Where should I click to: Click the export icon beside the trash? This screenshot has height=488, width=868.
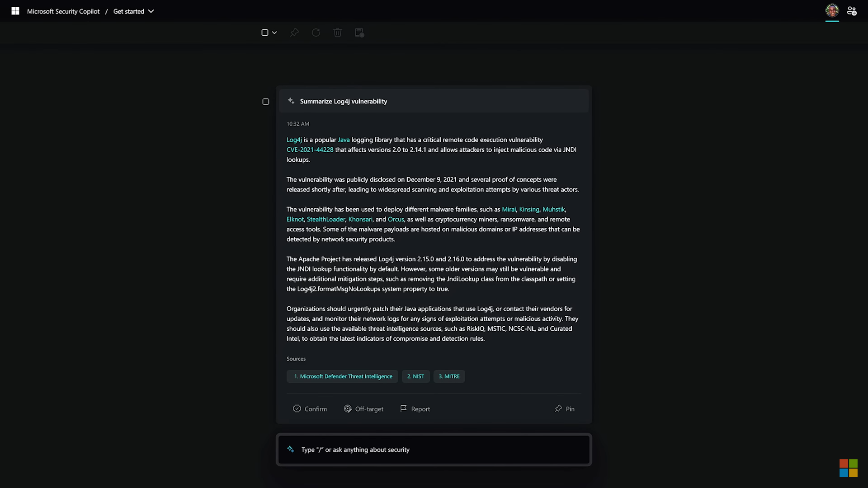click(x=359, y=33)
